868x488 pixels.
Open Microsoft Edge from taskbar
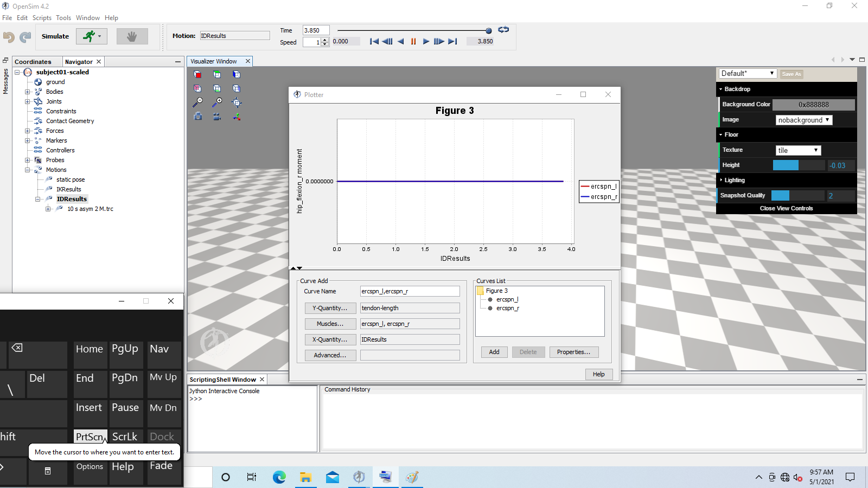click(x=279, y=477)
